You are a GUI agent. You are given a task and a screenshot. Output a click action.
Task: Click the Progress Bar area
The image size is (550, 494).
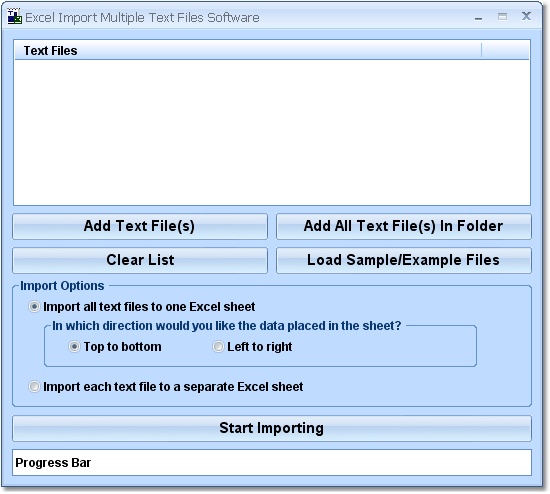[272, 462]
